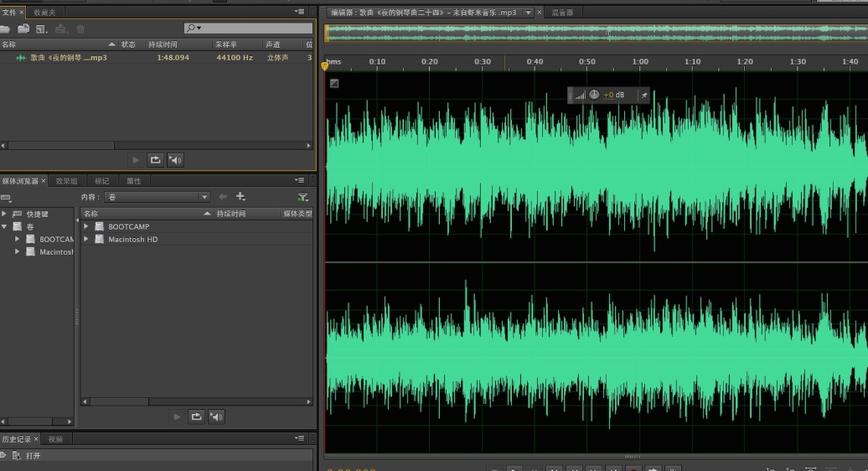Viewport: 868px width, 471px height.
Task: Click the BOOTCAMP drive icon in the contents list
Action: 100,226
